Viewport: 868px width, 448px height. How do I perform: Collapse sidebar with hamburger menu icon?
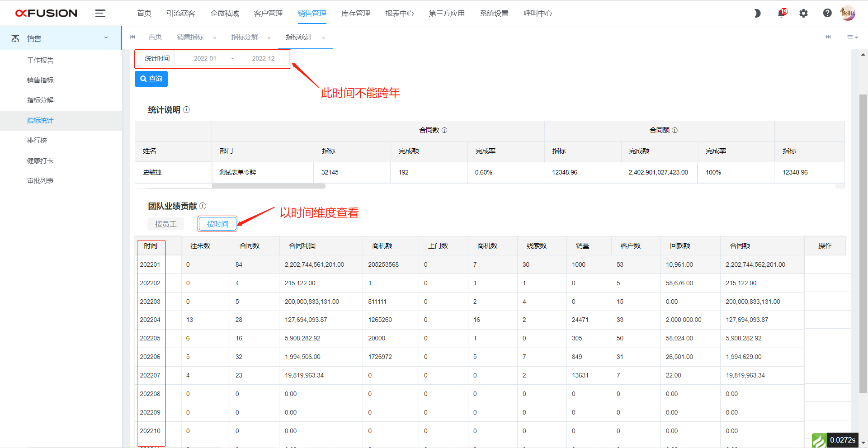click(x=100, y=13)
